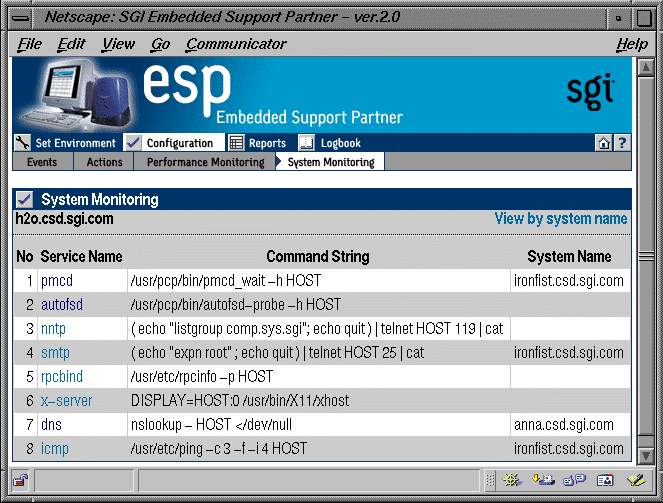Screen dimensions: 663x503
Task: Click the xhost DISPLAY command cell
Action: point(319,400)
